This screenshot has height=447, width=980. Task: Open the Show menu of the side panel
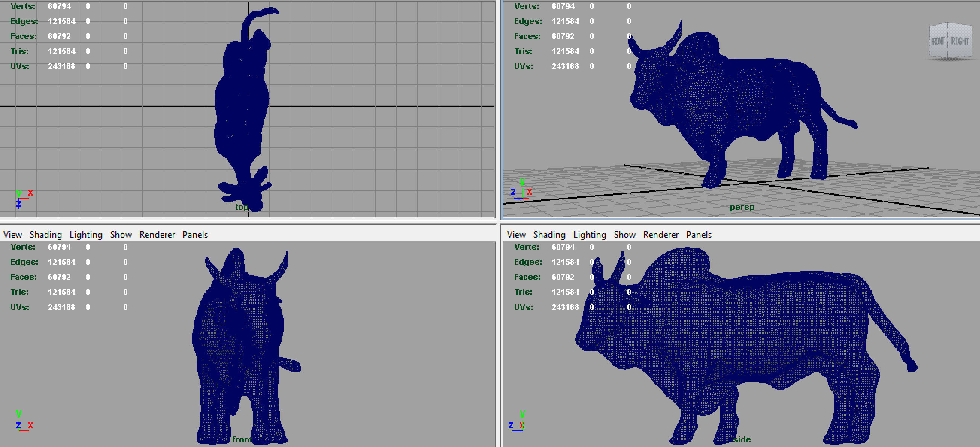(624, 234)
